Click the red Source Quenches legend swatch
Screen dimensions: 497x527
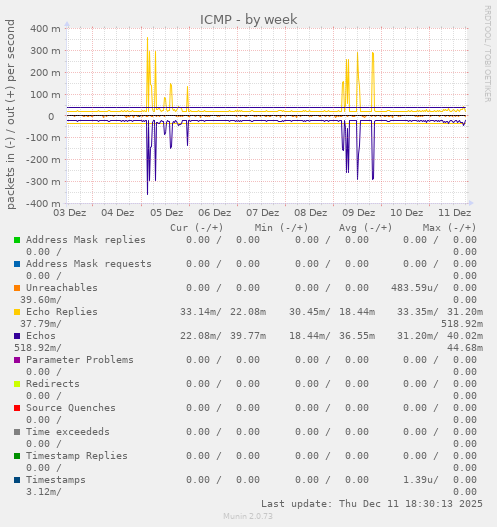click(x=17, y=408)
